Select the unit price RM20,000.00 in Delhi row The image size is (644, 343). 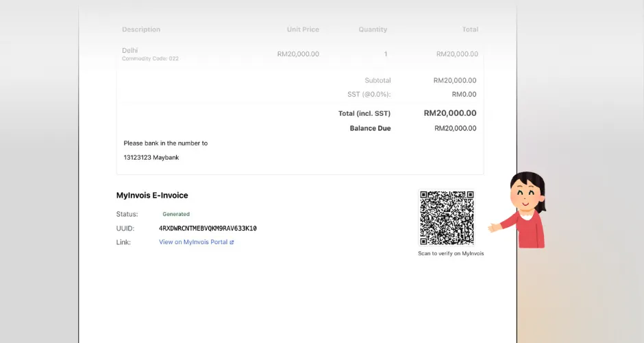pyautogui.click(x=298, y=54)
